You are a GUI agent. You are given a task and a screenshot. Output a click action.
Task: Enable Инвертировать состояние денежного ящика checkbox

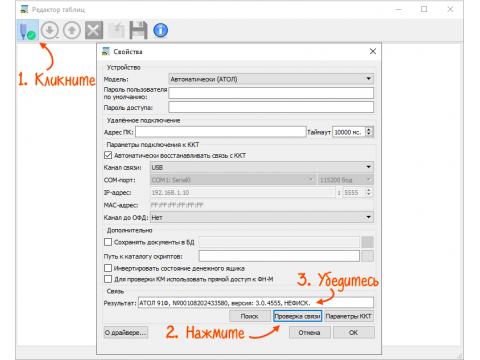click(108, 268)
